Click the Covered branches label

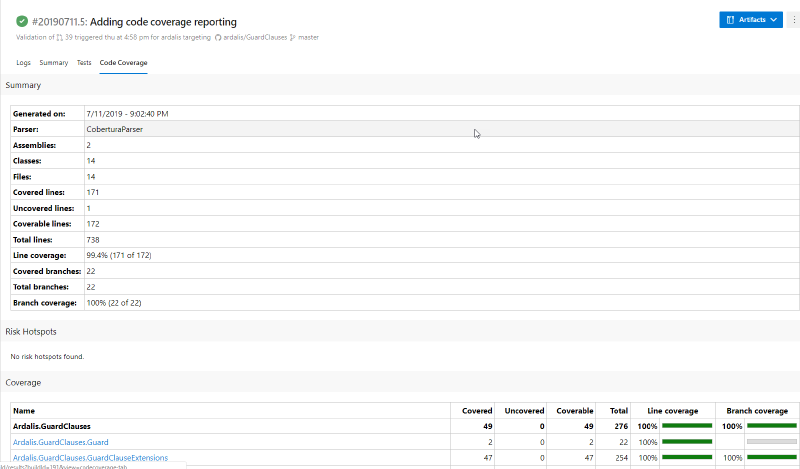pos(47,271)
